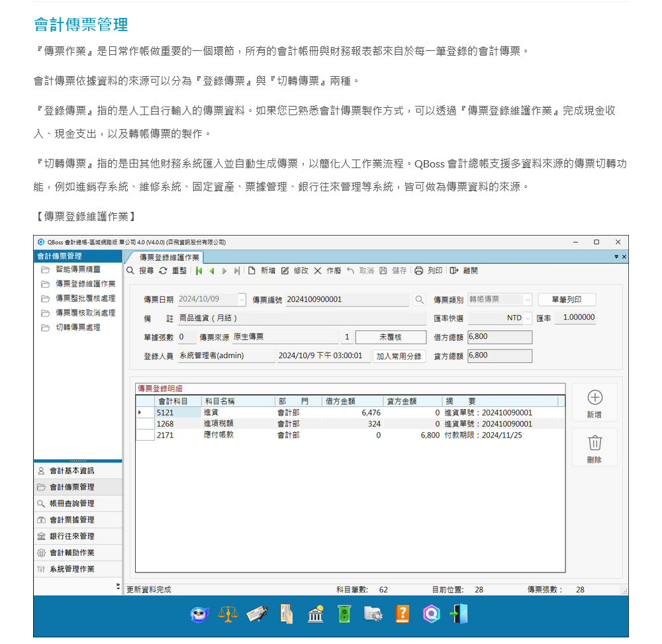Click the 儲存 save toolbar button
Viewport: 662px width, 644px height.
click(393, 271)
